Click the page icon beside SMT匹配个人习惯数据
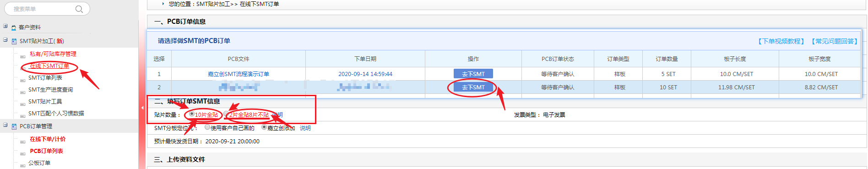This screenshot has width=868, height=169. click(x=23, y=116)
